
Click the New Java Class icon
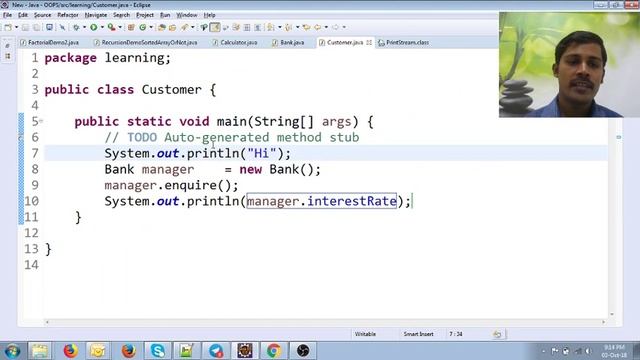tap(142, 27)
